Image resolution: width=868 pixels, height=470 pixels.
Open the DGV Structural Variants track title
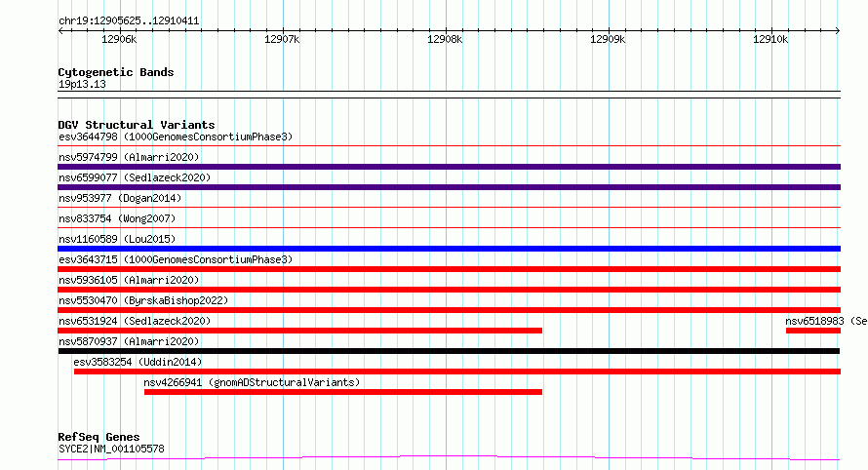tap(137, 125)
